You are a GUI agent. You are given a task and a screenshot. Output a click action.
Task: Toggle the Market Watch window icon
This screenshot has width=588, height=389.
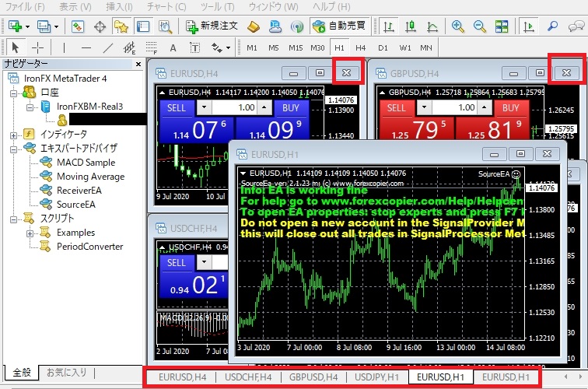click(x=78, y=26)
